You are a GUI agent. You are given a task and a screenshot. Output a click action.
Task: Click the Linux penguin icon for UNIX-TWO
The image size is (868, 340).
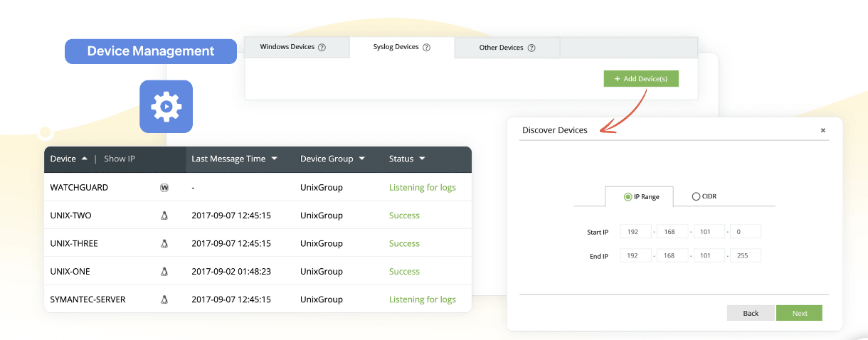coord(164,216)
